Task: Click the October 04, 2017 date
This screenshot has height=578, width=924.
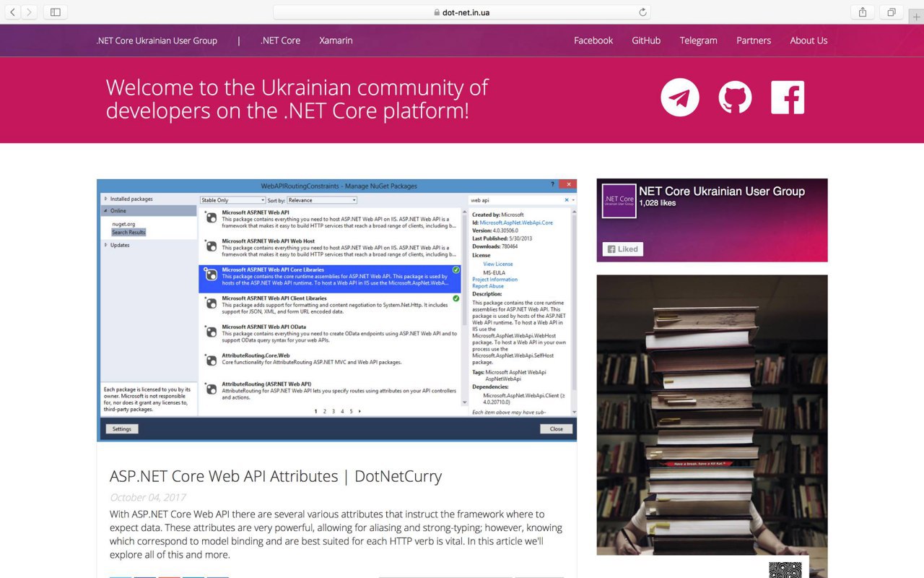Action: click(x=148, y=497)
